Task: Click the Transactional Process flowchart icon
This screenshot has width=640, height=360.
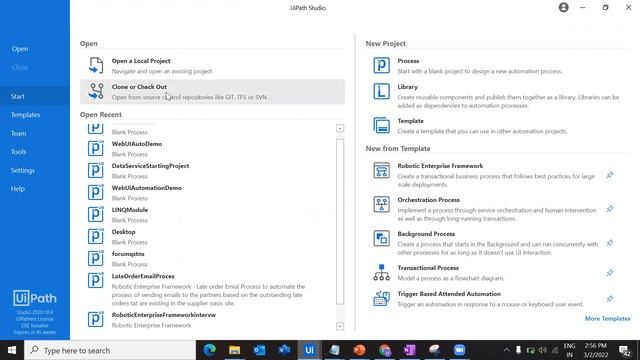Action: point(381,272)
